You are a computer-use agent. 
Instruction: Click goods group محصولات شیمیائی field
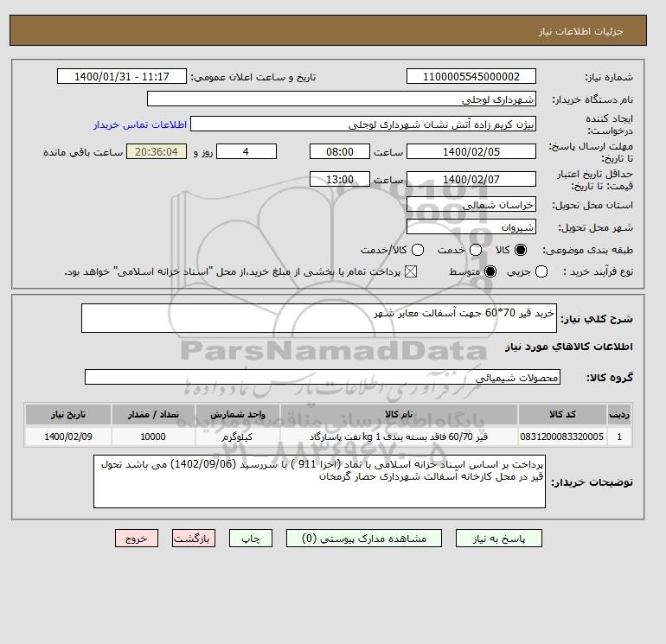[x=323, y=377]
